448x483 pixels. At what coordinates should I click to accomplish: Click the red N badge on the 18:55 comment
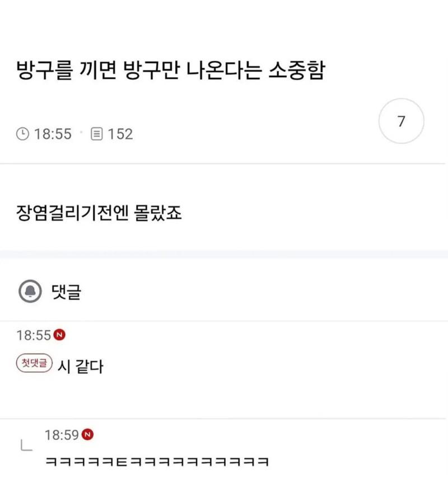click(x=60, y=335)
